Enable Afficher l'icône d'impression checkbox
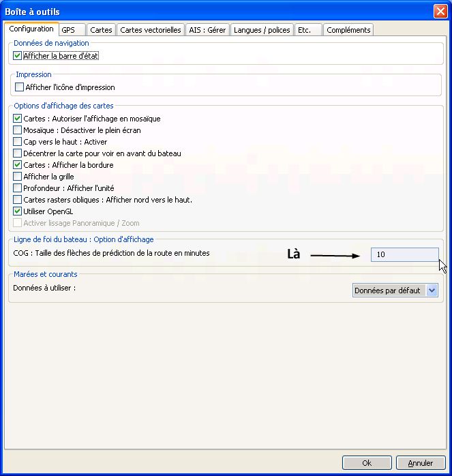This screenshot has width=452, height=476. [19, 87]
